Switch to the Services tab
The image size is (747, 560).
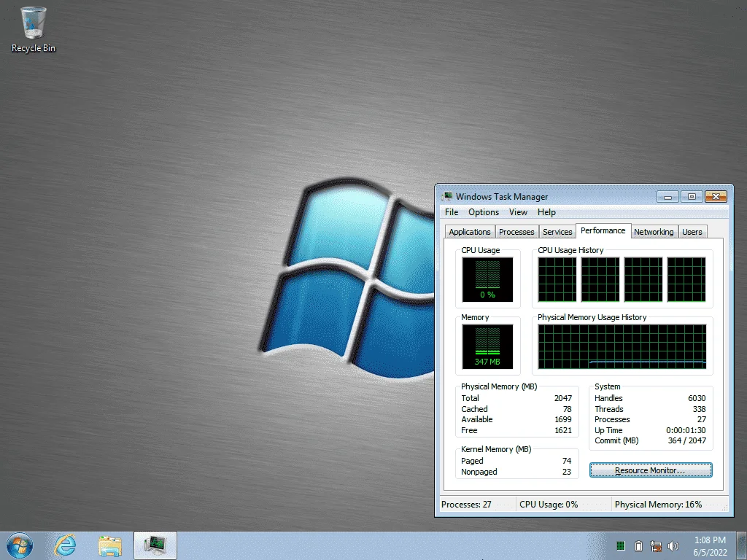coord(557,232)
